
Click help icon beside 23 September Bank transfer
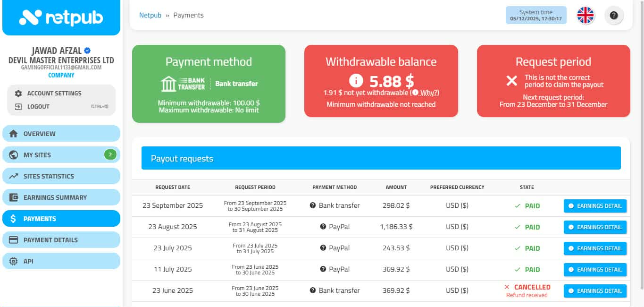(x=312, y=205)
